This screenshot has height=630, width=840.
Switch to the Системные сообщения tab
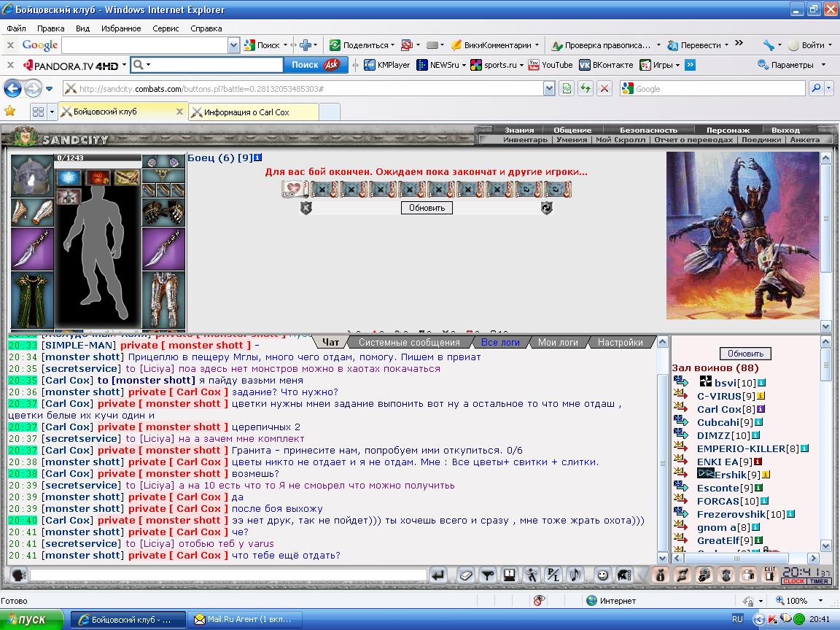tap(409, 342)
